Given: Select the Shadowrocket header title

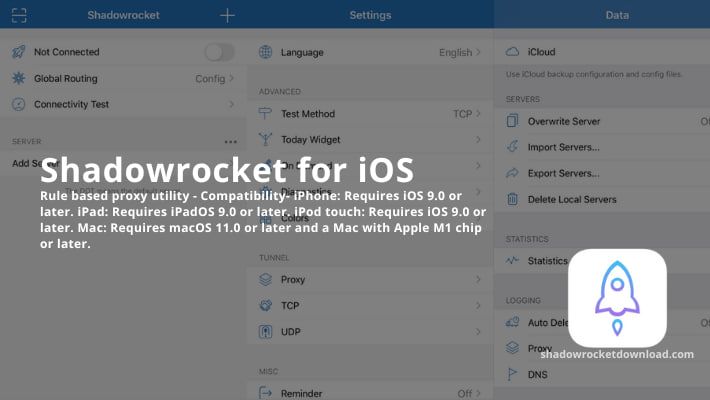Looking at the screenshot, I should pyautogui.click(x=123, y=15).
